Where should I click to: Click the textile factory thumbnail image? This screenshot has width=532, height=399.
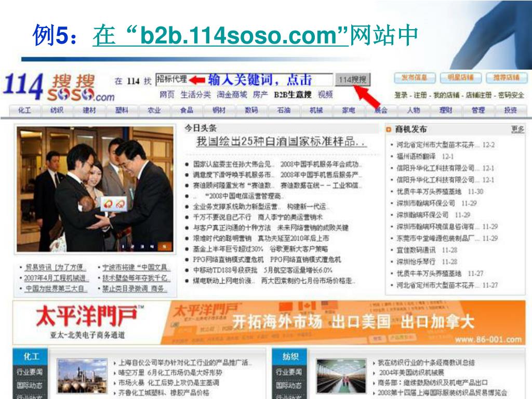(342, 376)
